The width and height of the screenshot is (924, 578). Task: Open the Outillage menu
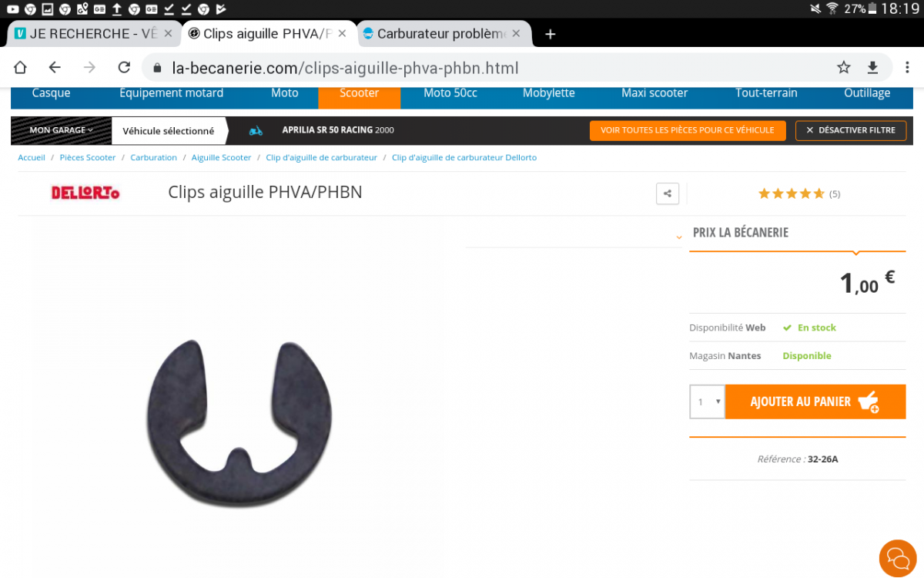coord(867,92)
